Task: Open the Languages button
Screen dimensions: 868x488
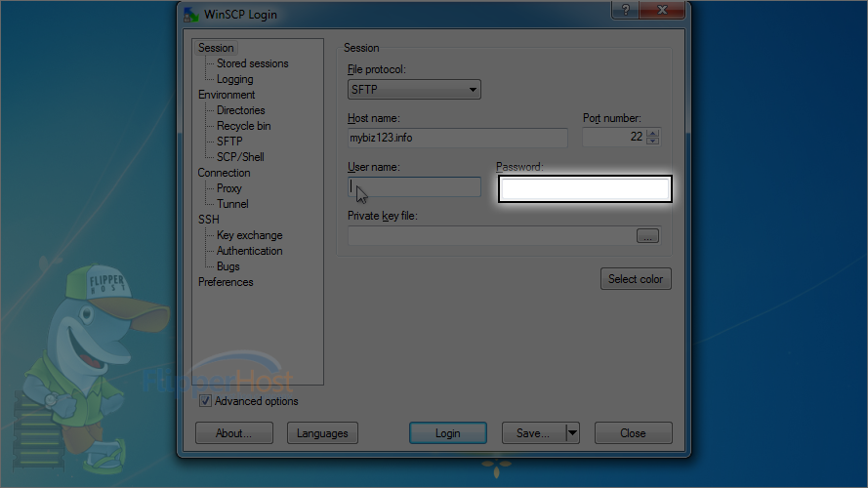Action: (x=322, y=433)
